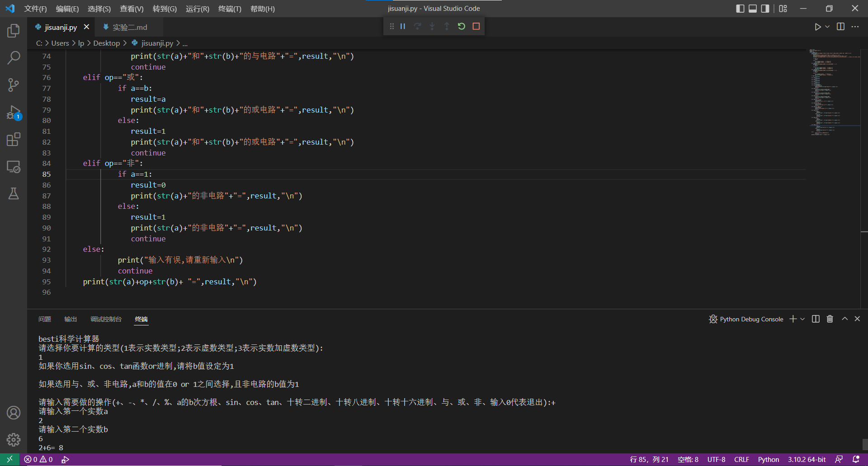
Task: Open editor More Actions ellipsis
Action: (x=855, y=27)
